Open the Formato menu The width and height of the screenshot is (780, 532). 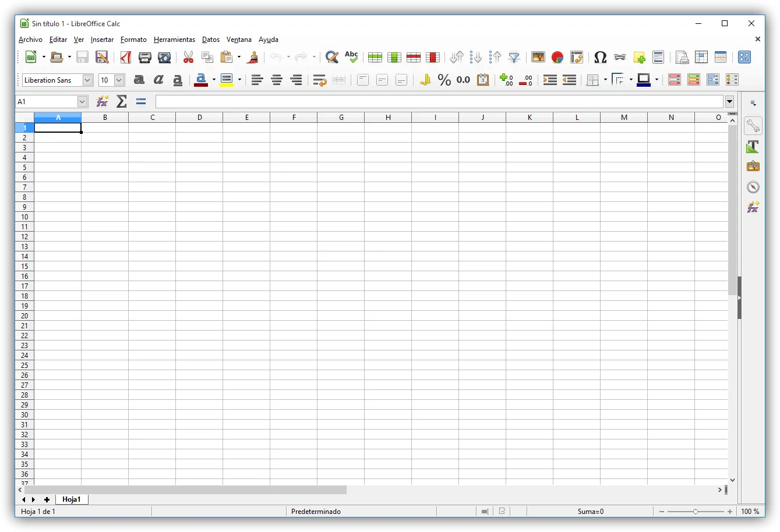coord(133,40)
